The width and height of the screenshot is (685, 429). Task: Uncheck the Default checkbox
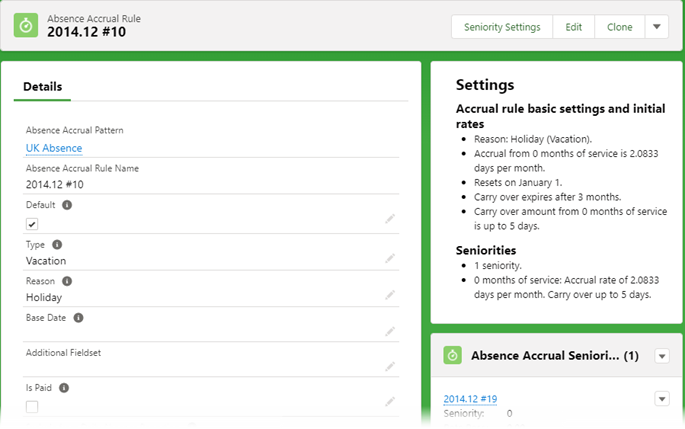click(x=32, y=224)
